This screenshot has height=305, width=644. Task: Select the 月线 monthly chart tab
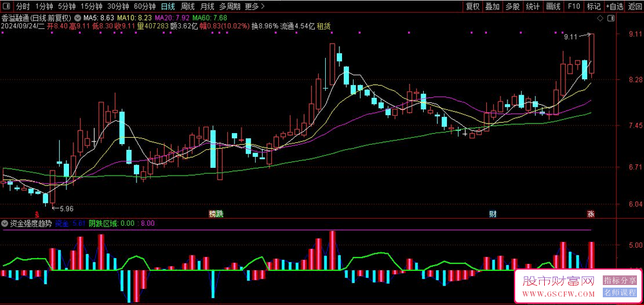(x=207, y=6)
